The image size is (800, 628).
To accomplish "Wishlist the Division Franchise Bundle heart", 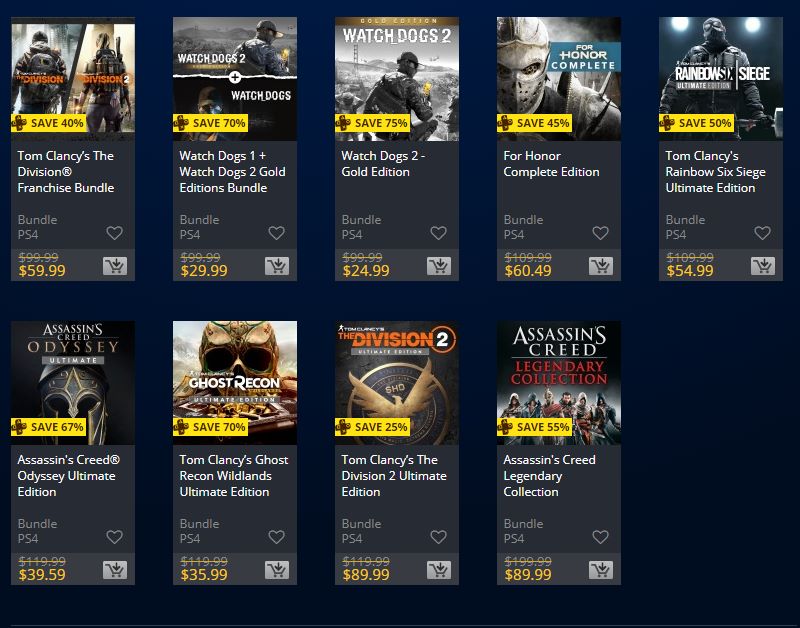I will (x=114, y=233).
